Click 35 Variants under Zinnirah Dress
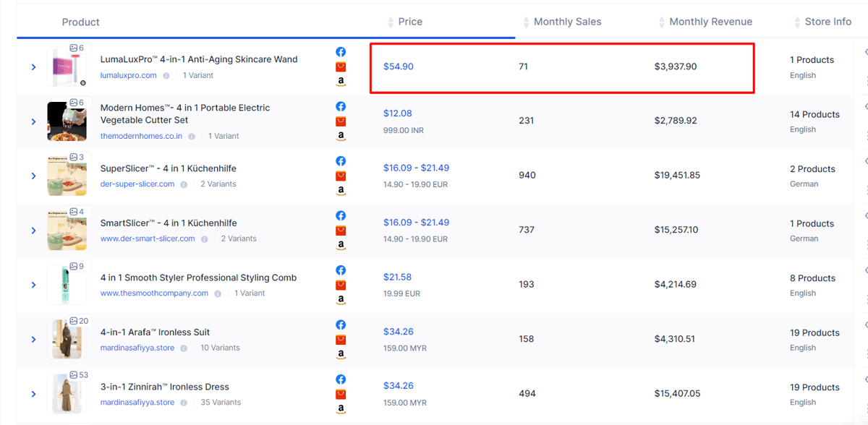 219,403
